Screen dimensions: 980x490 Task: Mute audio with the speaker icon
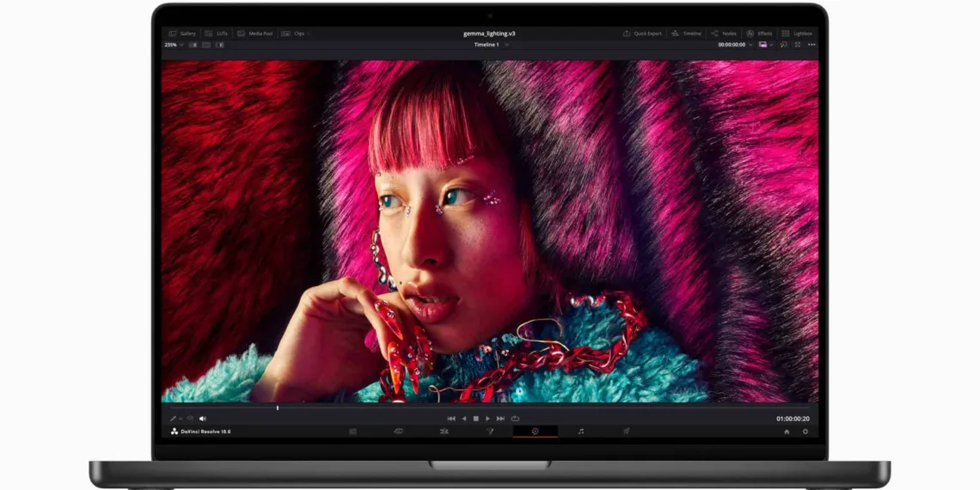point(203,419)
